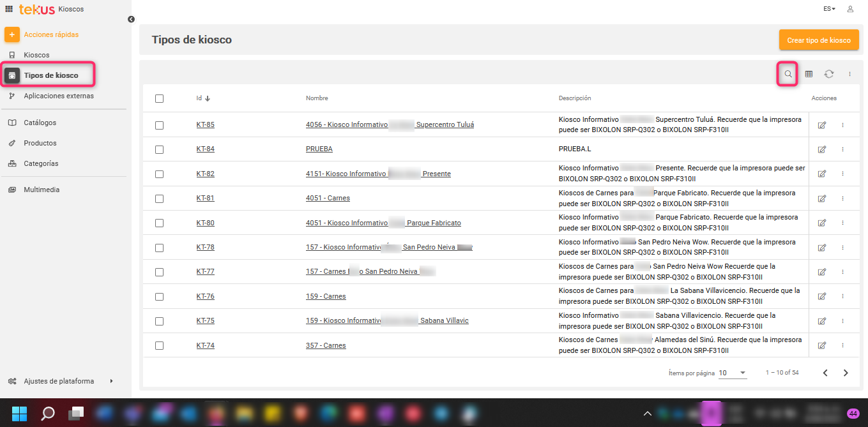Open the KT-81 id link
This screenshot has width=868, height=427.
click(x=205, y=199)
